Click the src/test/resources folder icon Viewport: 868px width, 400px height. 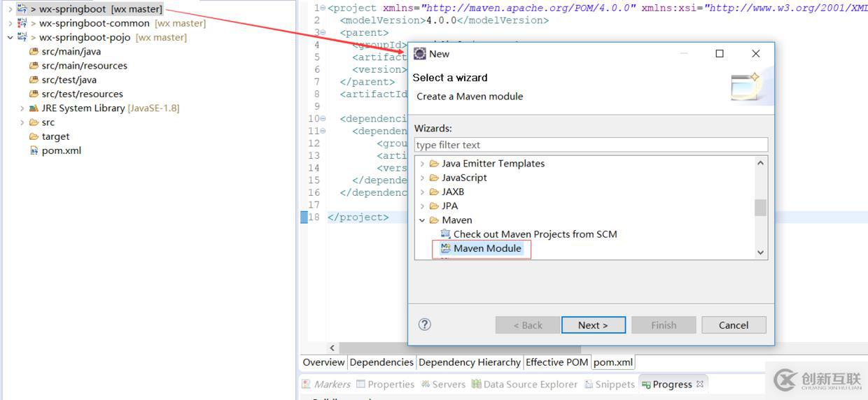coord(34,94)
